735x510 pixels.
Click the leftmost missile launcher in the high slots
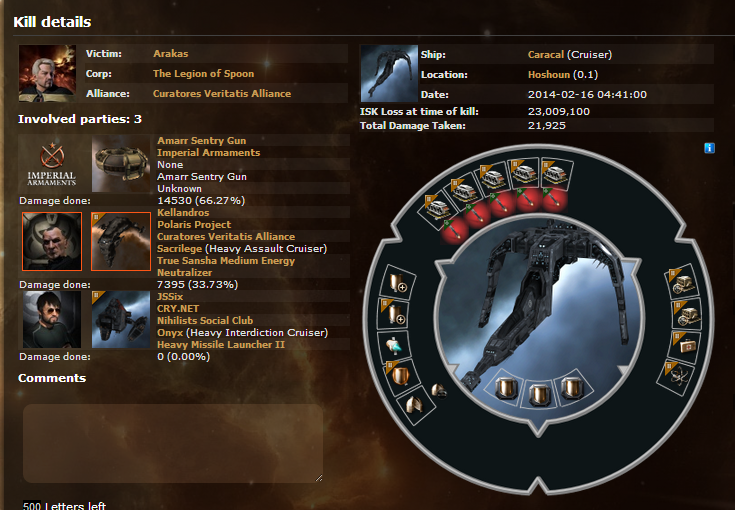(438, 209)
